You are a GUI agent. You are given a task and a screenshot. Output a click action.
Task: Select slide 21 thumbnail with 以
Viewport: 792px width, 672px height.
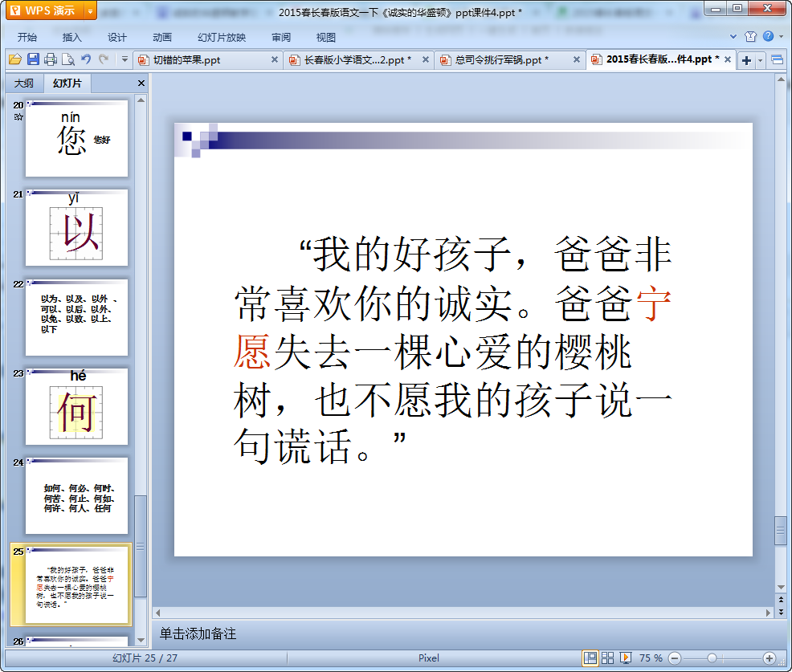pos(77,228)
